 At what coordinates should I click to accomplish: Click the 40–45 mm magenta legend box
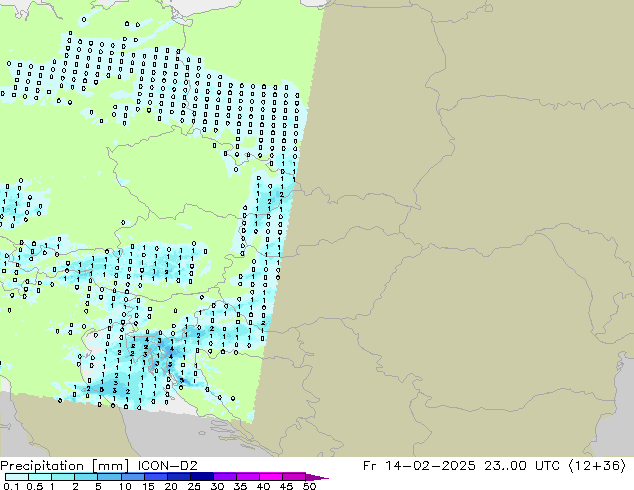(x=271, y=477)
